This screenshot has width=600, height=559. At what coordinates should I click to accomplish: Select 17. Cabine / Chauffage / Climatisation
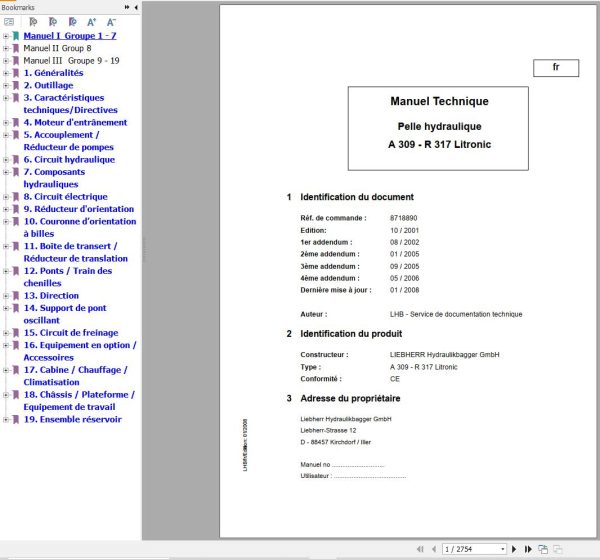(75, 376)
